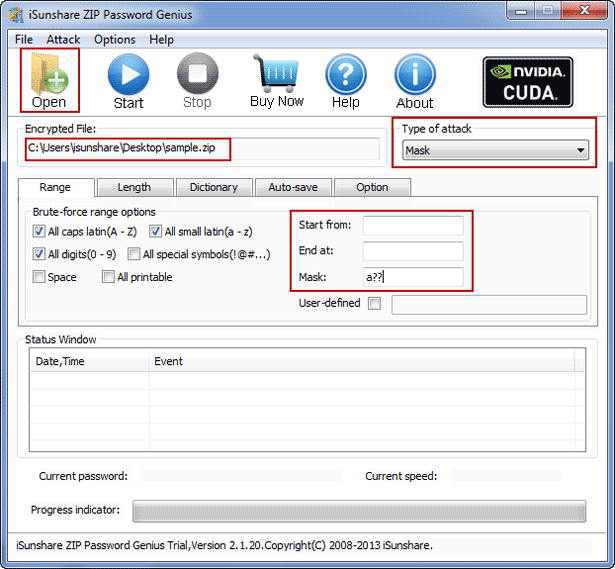Open the Attack menu

click(63, 40)
